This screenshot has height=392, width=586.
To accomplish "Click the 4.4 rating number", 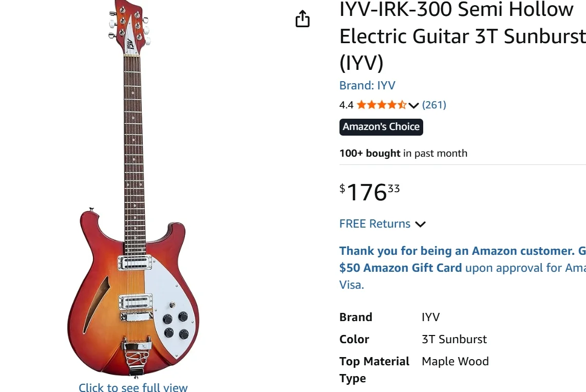I will [x=346, y=105].
